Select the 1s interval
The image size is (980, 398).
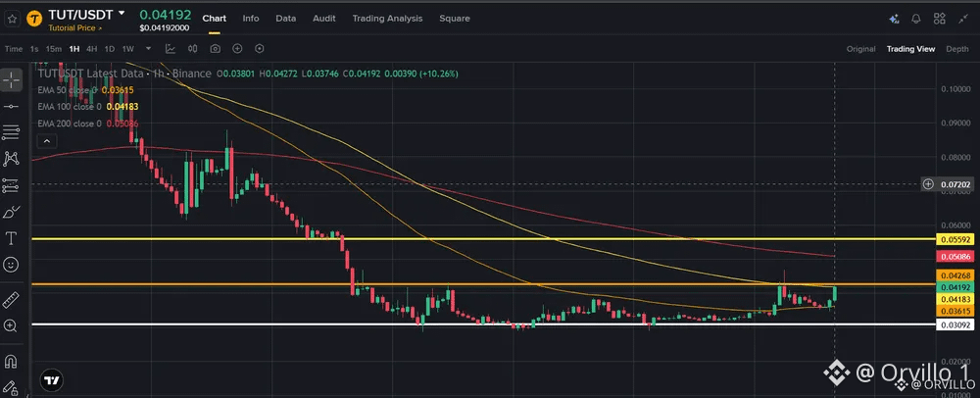(33, 49)
